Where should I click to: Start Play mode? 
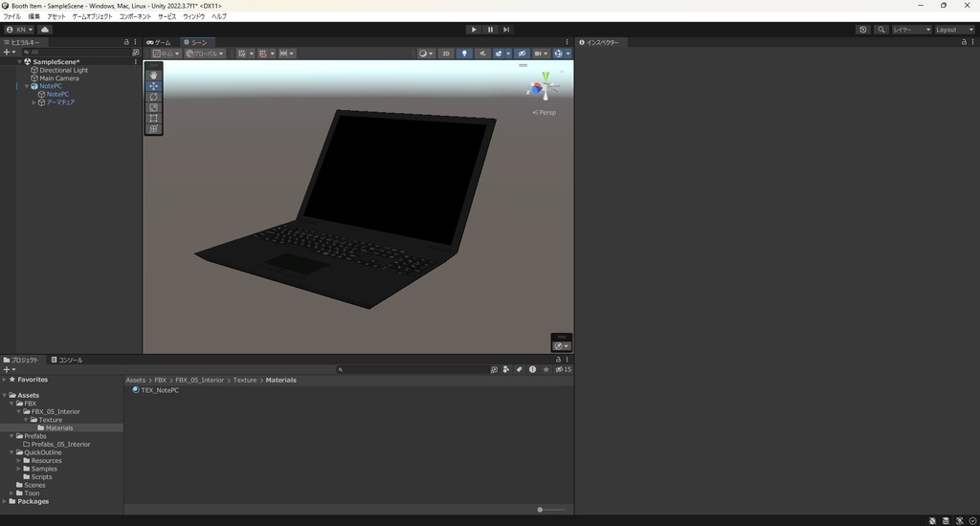click(474, 30)
